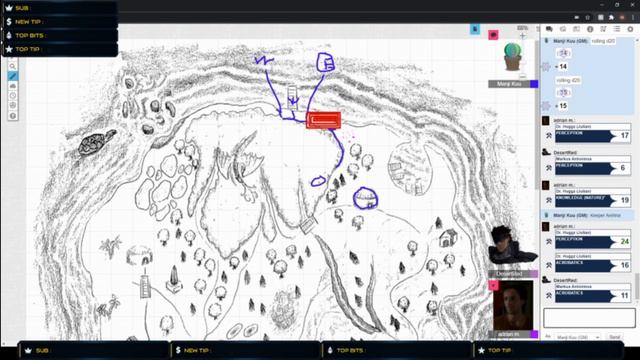Select the blue drawing pencil tool

point(13,76)
